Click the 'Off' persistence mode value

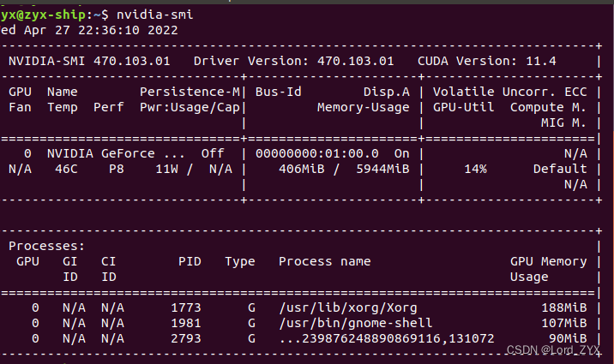click(x=213, y=153)
